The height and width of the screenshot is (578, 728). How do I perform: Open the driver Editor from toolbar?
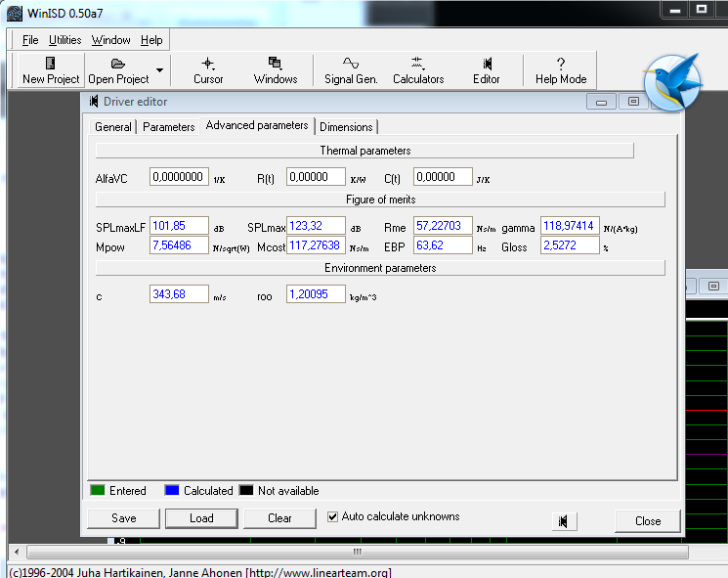coord(486,70)
